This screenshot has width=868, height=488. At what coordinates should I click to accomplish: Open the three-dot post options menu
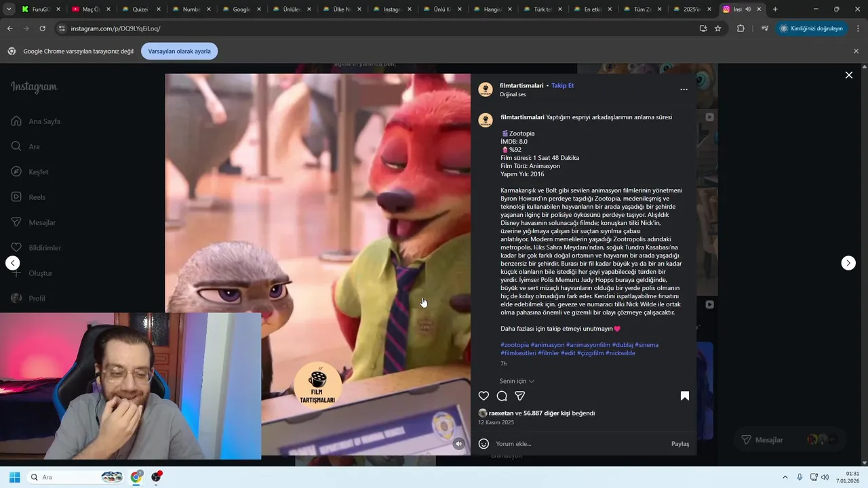pyautogui.click(x=684, y=89)
